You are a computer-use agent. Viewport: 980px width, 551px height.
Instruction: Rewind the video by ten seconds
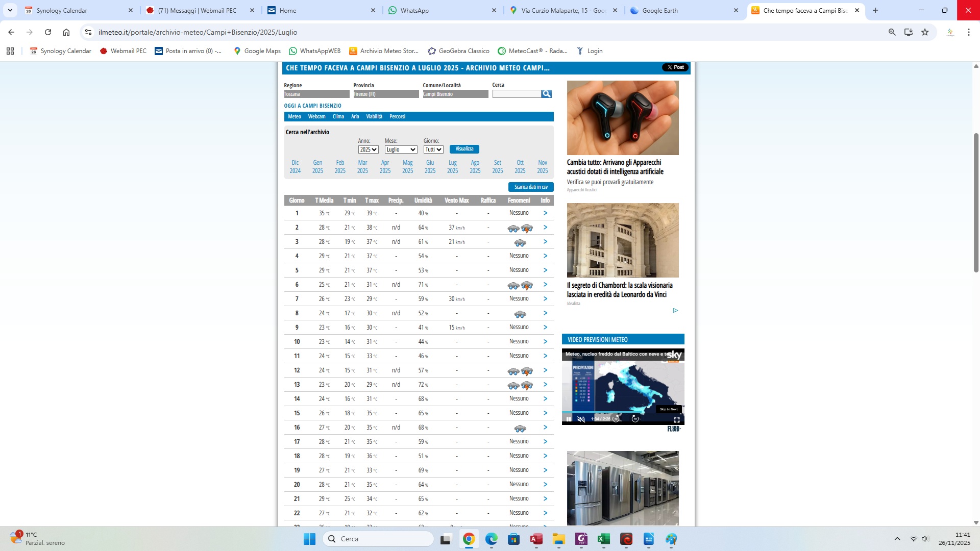[617, 419]
